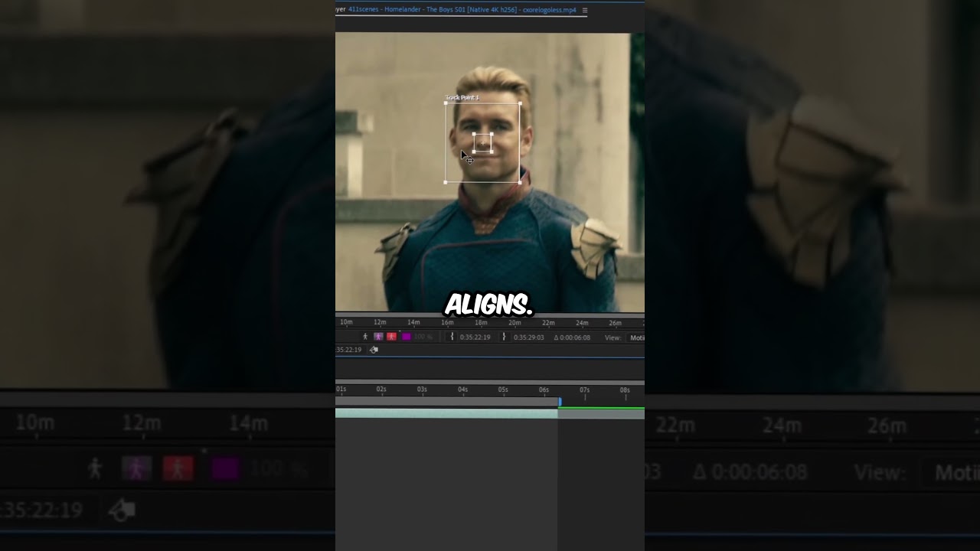The image size is (980, 551).
Task: Click the 20m mark on layer time ruler
Action: (x=514, y=323)
